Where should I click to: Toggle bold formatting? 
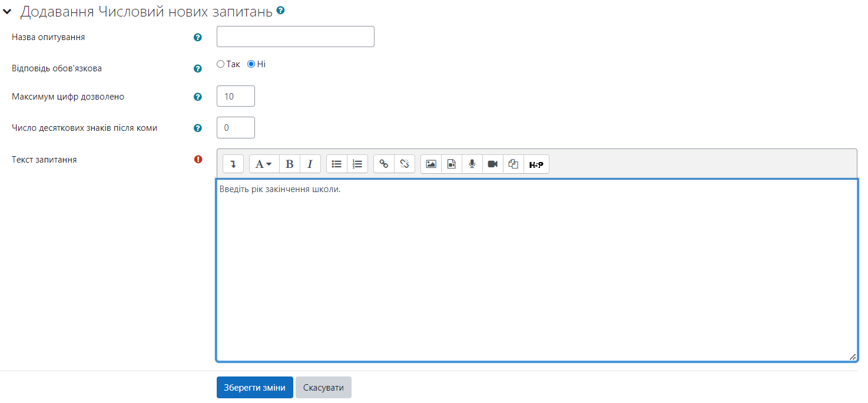(x=290, y=164)
